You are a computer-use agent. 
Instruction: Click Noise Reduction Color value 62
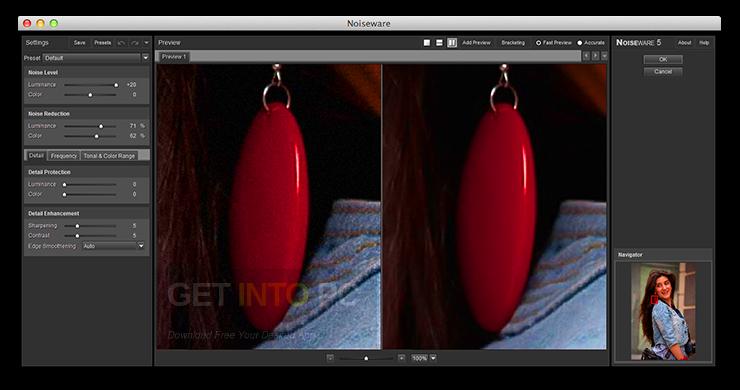(133, 136)
